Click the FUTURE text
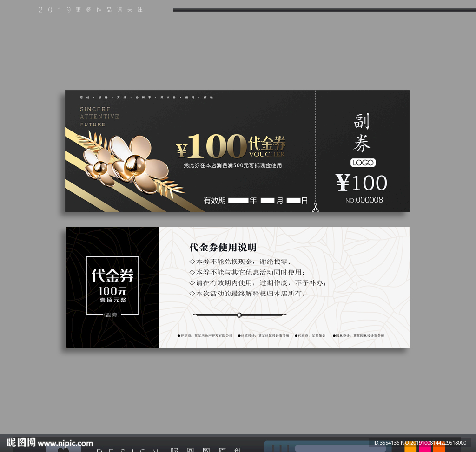 (x=93, y=124)
